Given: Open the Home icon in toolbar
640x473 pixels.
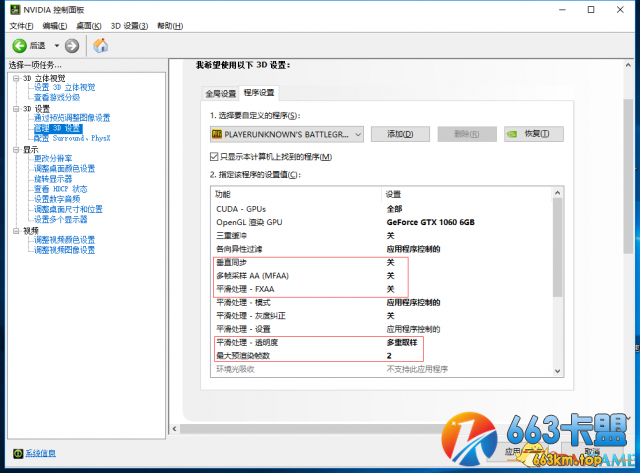Looking at the screenshot, I should pos(100,45).
